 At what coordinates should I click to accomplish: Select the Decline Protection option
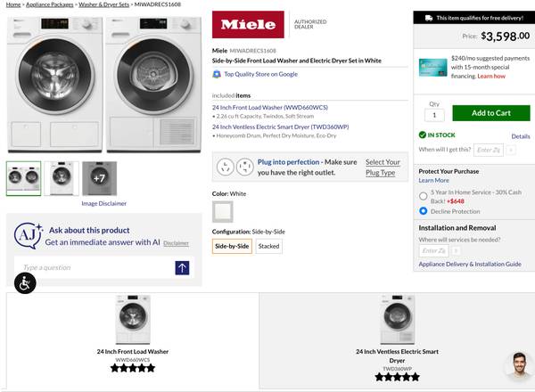click(x=423, y=211)
